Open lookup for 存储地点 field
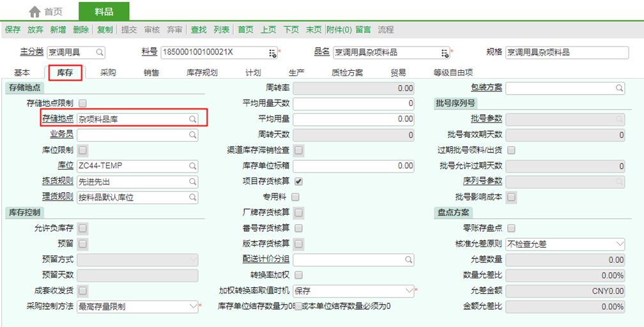 (x=192, y=119)
